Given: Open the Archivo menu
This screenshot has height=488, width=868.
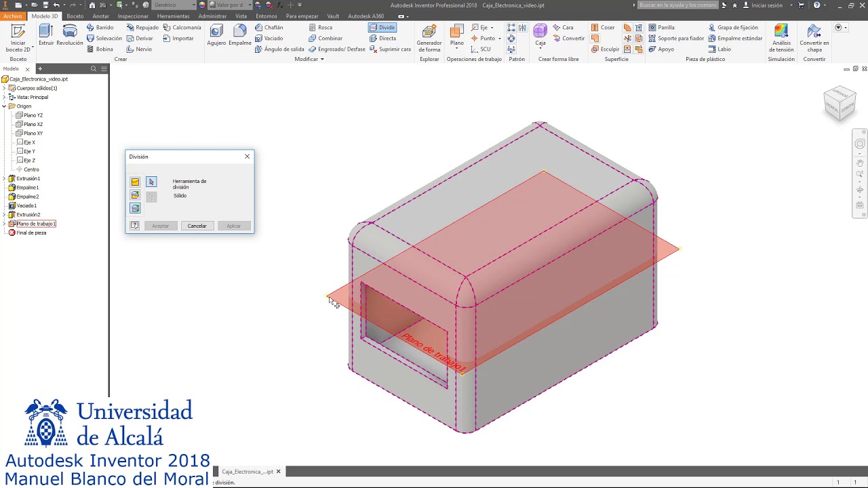Looking at the screenshot, I should [13, 16].
